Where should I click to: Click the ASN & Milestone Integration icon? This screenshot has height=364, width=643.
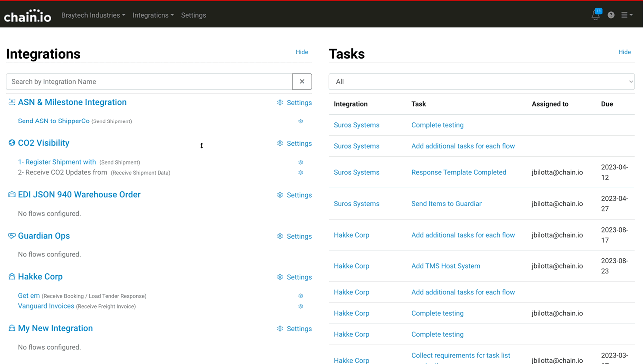click(x=12, y=102)
